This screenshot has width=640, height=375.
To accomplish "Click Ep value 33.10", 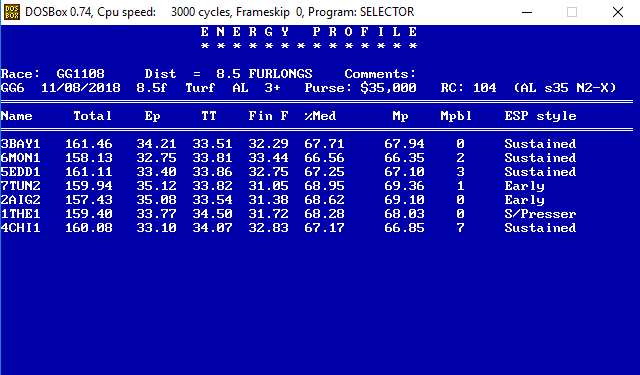I will tap(156, 228).
